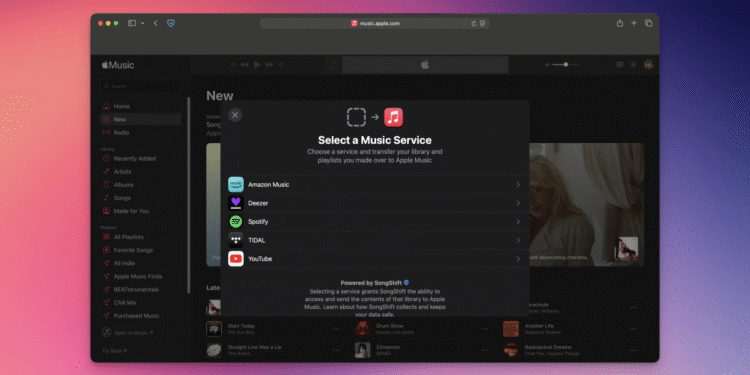Expand the Spotify row chevron
Screen dimensions: 750x375
point(518,222)
